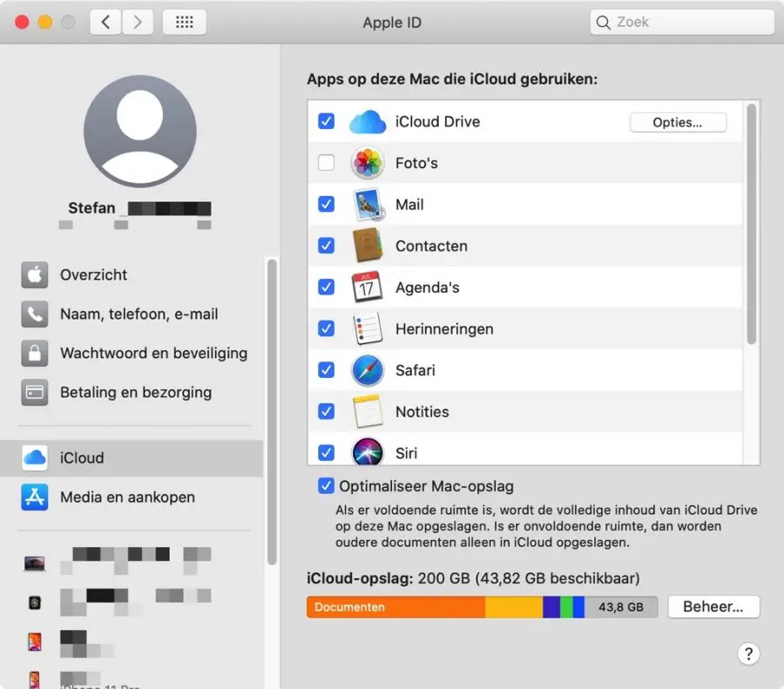The height and width of the screenshot is (689, 784).
Task: Click the Notities notepad icon
Action: point(368,411)
